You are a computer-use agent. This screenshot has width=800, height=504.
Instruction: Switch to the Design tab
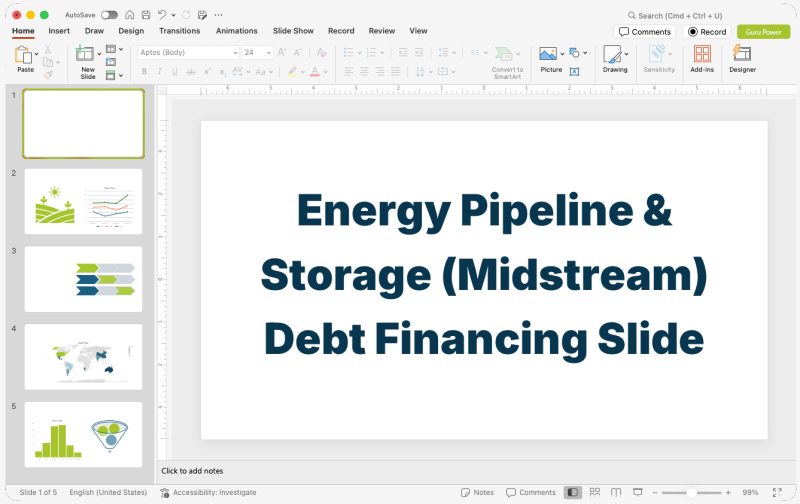click(x=131, y=31)
